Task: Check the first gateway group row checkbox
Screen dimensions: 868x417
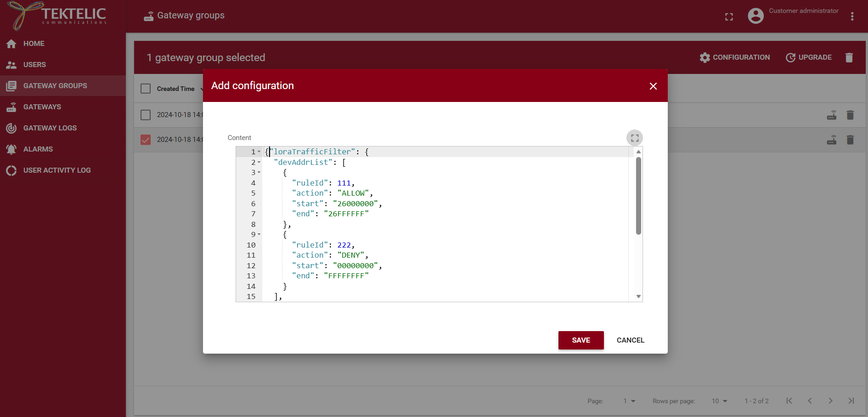Action: click(146, 115)
